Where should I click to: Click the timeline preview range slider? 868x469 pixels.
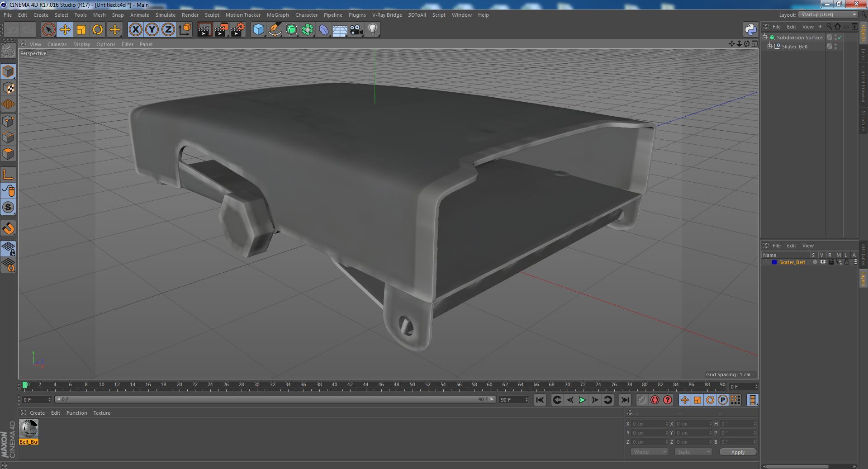point(275,400)
